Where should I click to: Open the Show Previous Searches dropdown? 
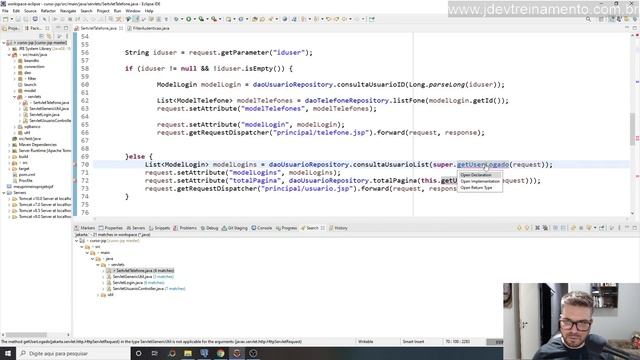coord(595,228)
